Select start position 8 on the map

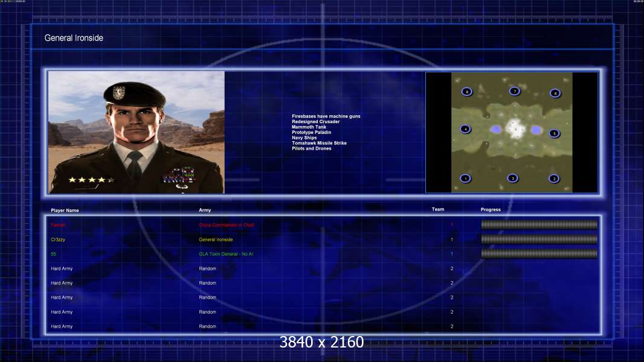(467, 92)
